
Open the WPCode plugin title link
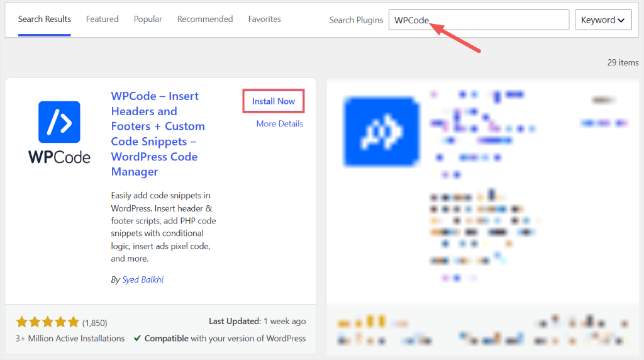[158, 133]
